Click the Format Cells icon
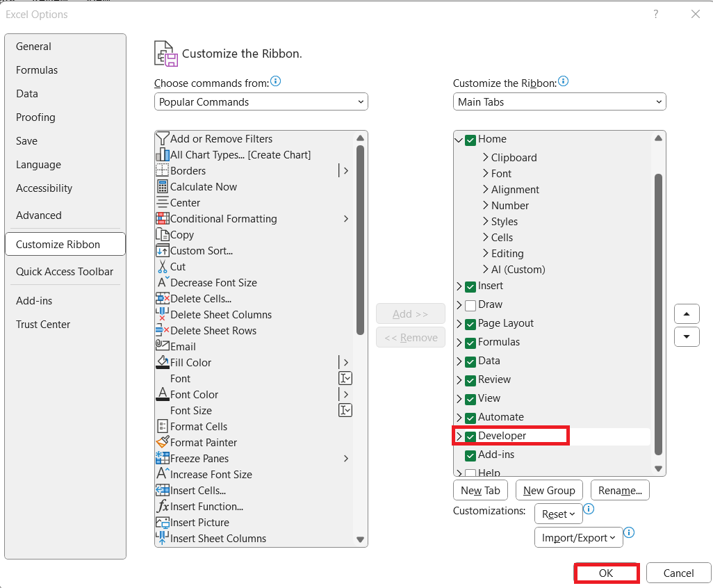713x588 pixels. [163, 426]
